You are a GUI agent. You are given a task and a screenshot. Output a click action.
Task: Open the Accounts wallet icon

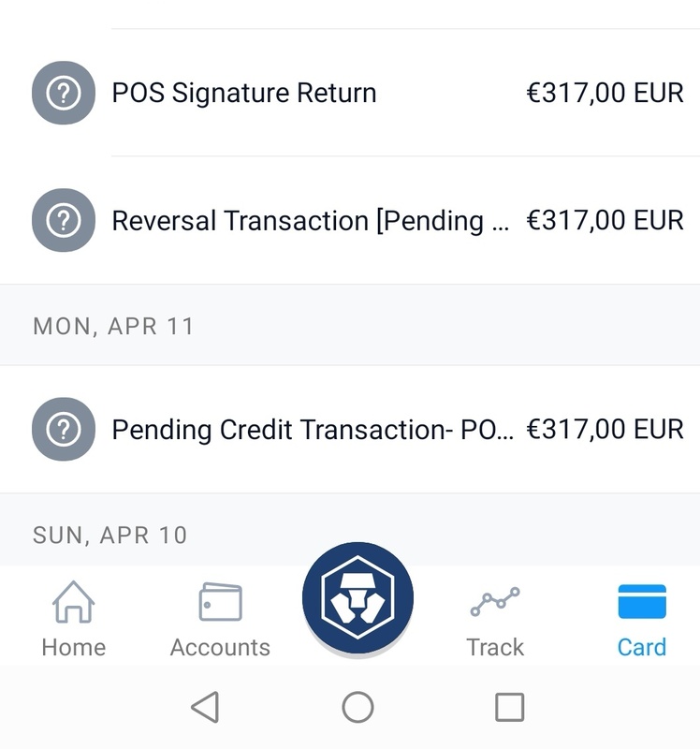tap(220, 602)
